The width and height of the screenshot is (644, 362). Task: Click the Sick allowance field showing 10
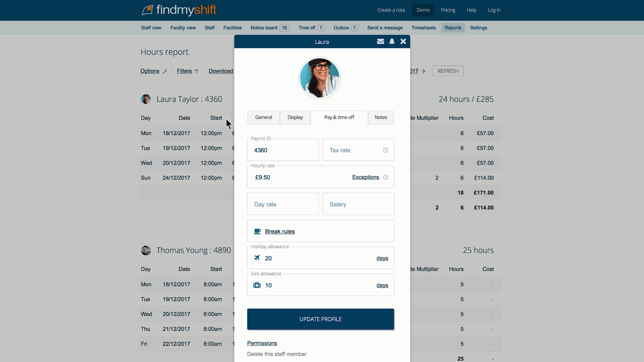320,285
